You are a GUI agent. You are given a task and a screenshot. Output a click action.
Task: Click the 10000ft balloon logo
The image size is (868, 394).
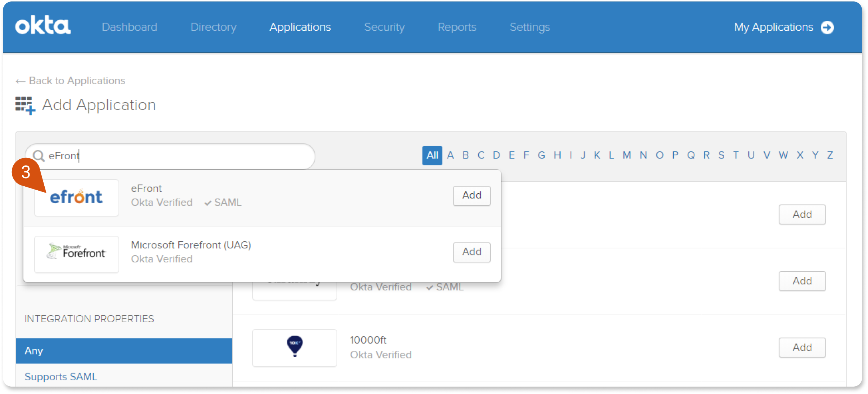point(294,347)
